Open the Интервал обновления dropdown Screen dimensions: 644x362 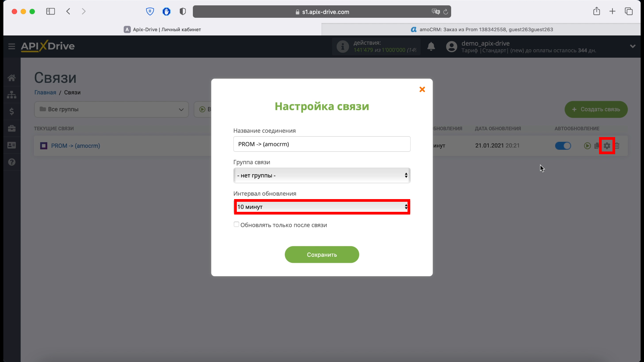pyautogui.click(x=322, y=207)
